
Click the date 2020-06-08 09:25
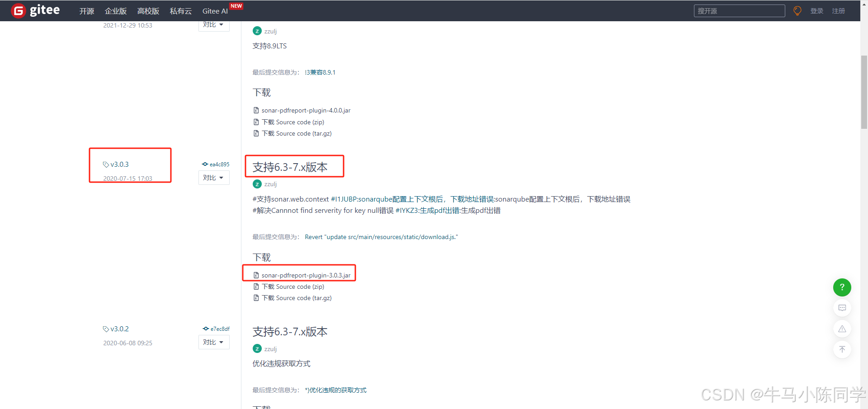tap(127, 343)
